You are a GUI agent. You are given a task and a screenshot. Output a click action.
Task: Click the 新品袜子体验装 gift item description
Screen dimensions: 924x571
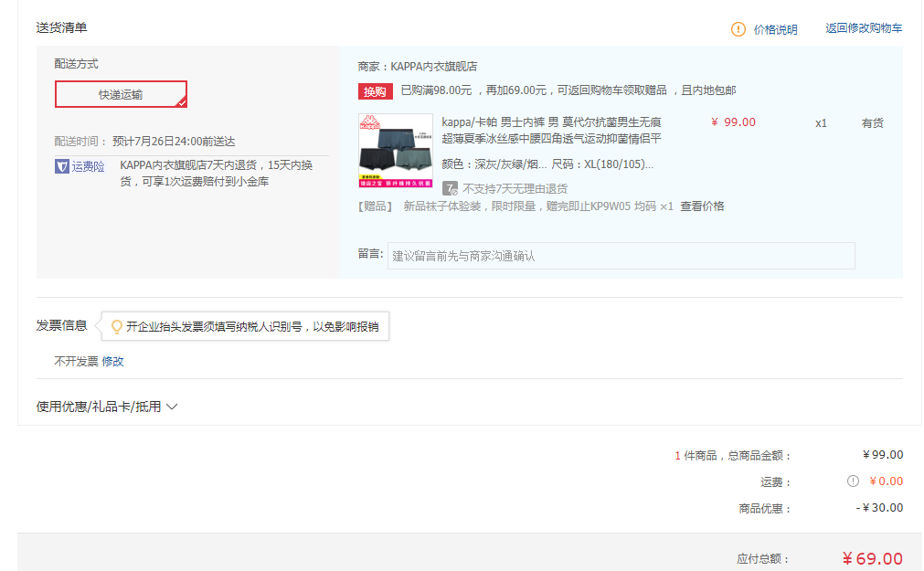pyautogui.click(x=538, y=206)
